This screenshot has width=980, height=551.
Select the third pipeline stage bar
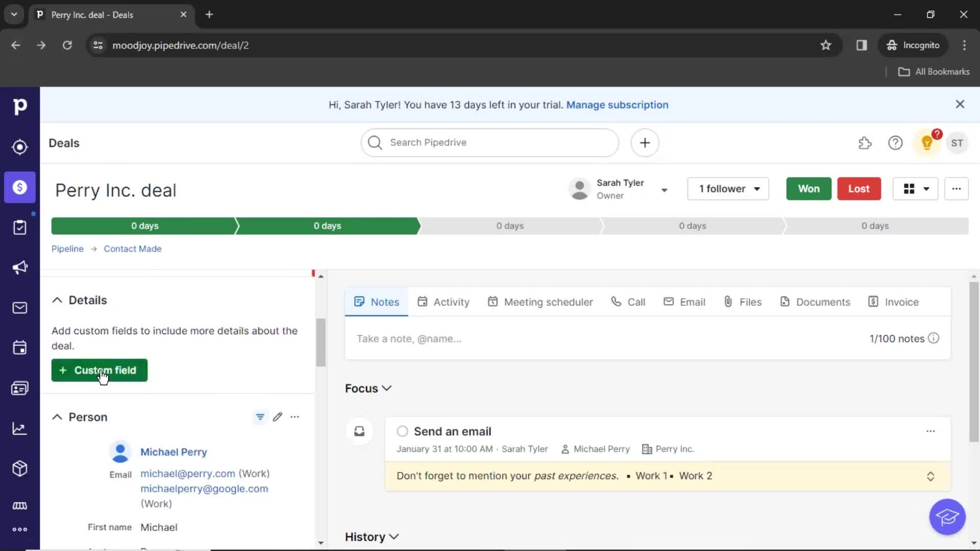point(510,226)
